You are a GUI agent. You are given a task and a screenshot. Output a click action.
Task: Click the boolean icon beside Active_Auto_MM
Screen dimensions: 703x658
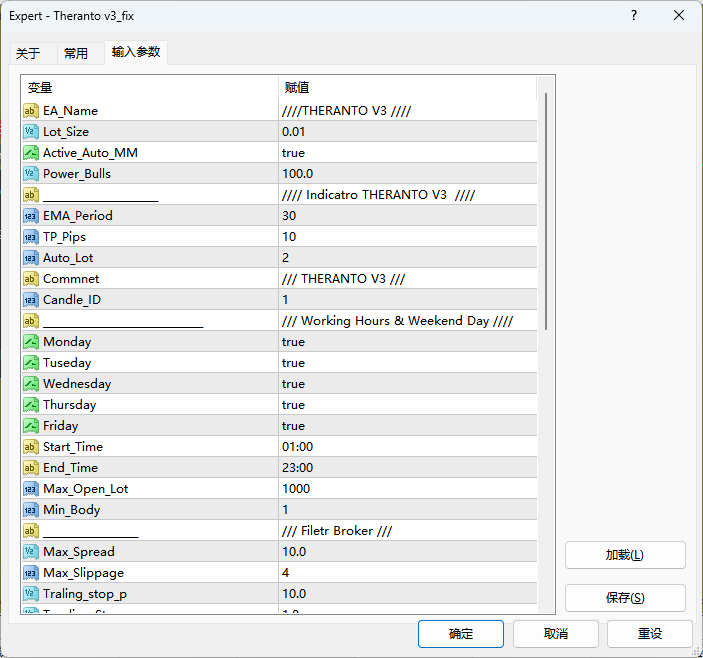click(31, 153)
